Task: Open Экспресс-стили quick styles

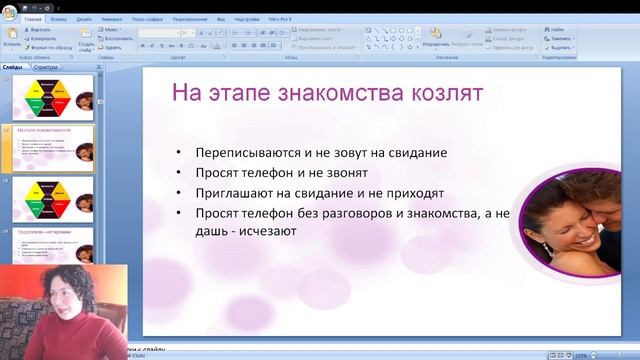Action: tap(467, 38)
